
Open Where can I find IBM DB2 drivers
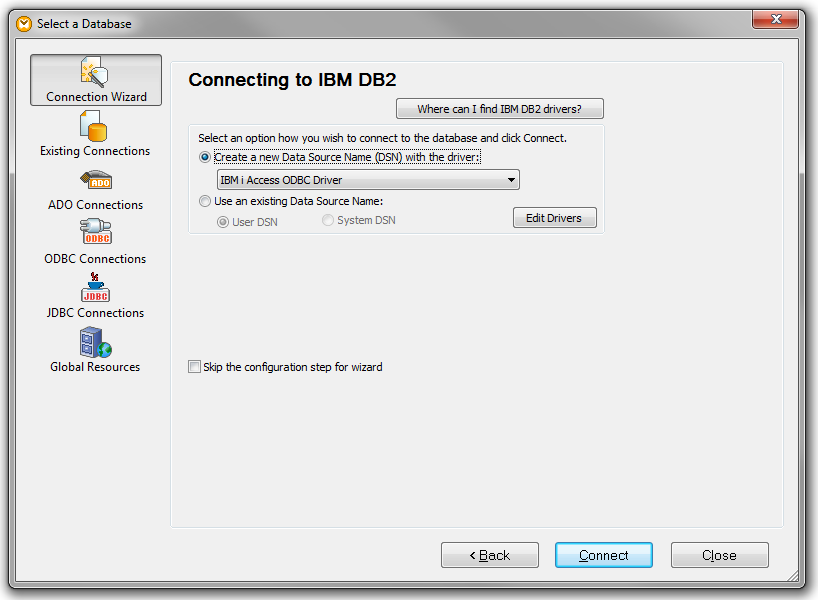point(499,109)
